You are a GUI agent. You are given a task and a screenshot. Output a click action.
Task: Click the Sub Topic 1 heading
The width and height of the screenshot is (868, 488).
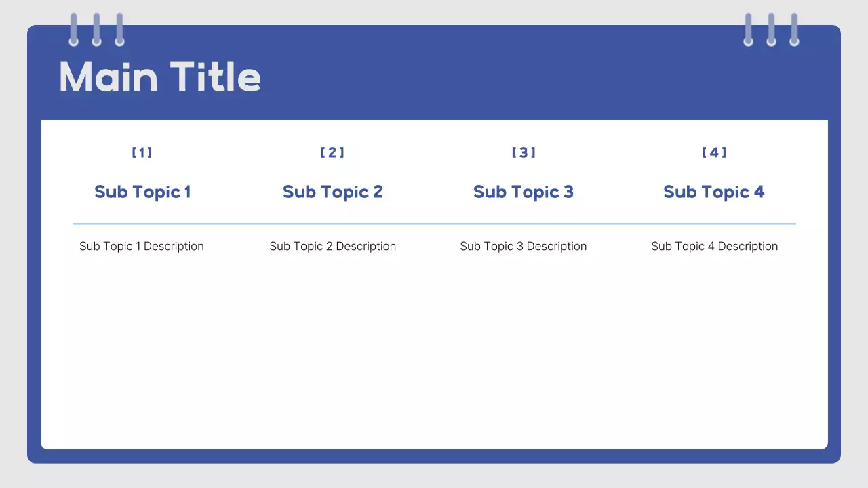click(x=142, y=192)
